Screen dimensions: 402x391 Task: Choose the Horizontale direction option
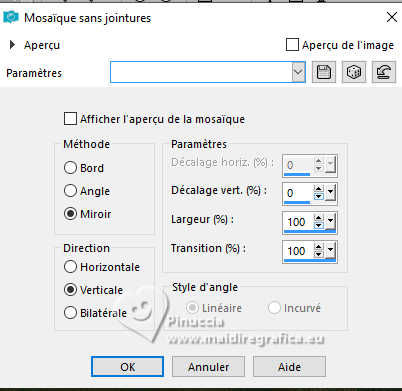pos(70,267)
